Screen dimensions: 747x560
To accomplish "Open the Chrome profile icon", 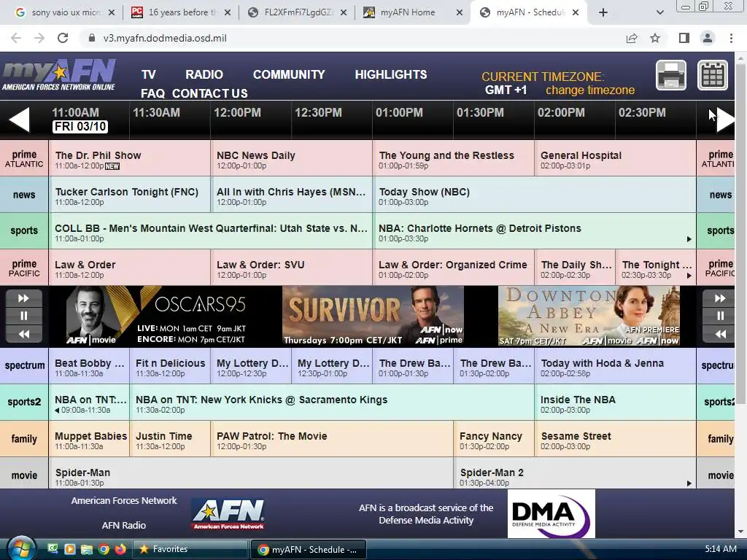I will pos(708,38).
